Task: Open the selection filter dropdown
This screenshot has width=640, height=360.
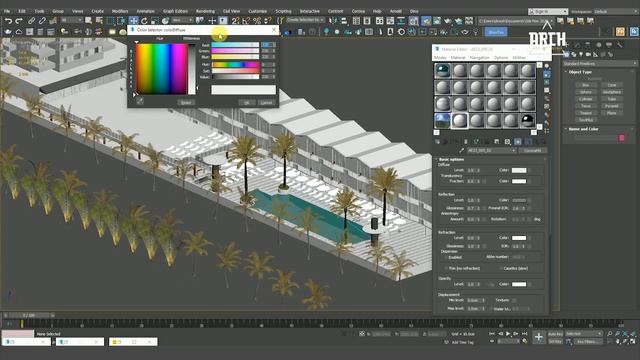Action: click(x=71, y=20)
